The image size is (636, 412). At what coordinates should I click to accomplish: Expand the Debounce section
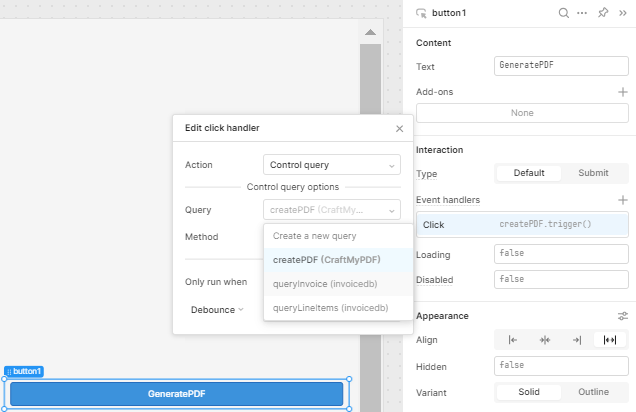click(217, 310)
